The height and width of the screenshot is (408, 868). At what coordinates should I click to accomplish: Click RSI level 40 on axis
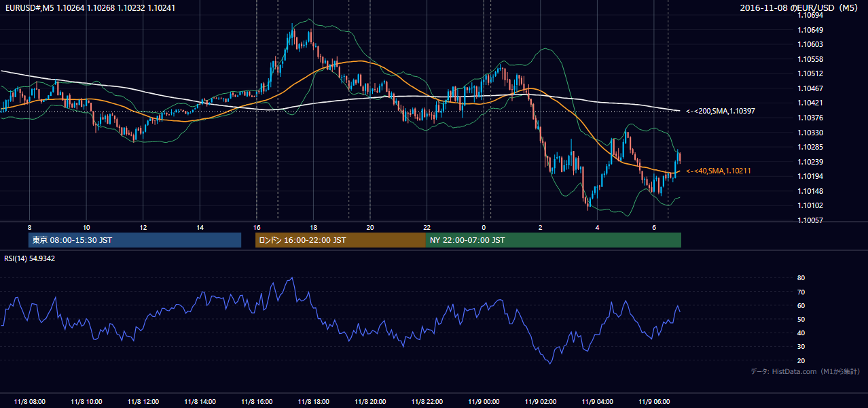point(801,333)
